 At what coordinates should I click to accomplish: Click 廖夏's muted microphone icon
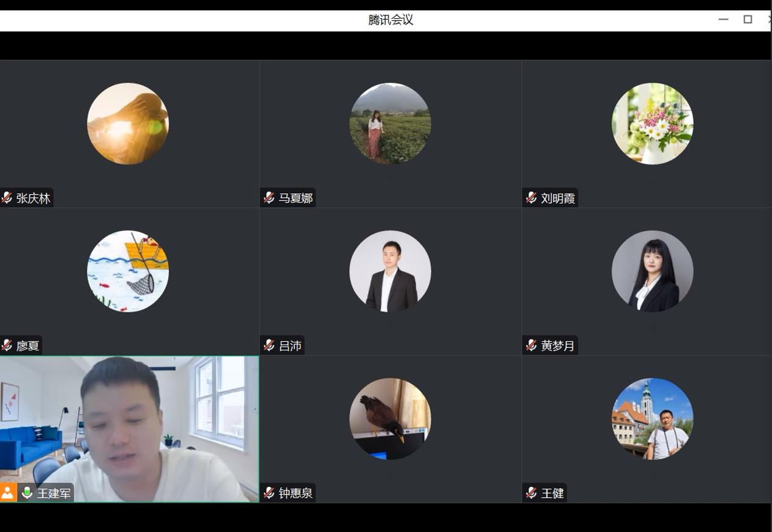7,345
